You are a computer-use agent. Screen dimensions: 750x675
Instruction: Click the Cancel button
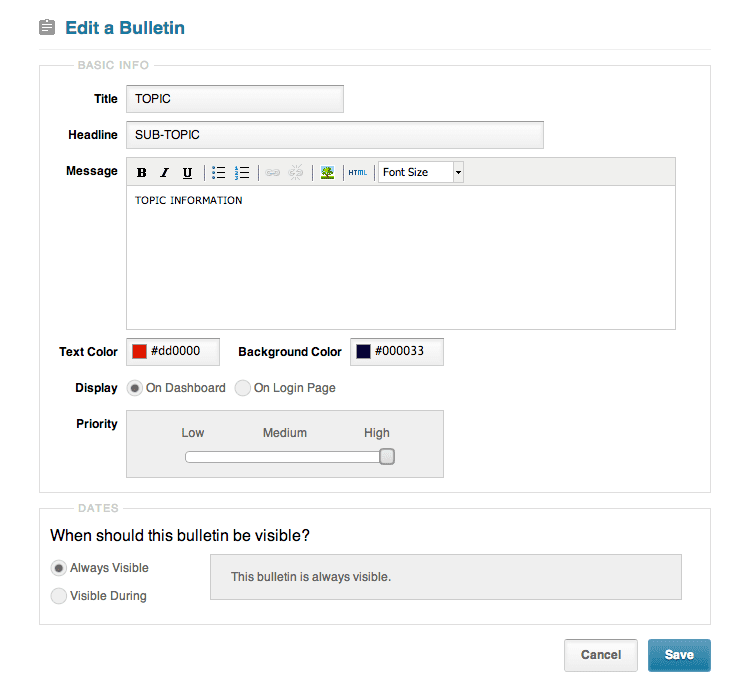(x=601, y=655)
